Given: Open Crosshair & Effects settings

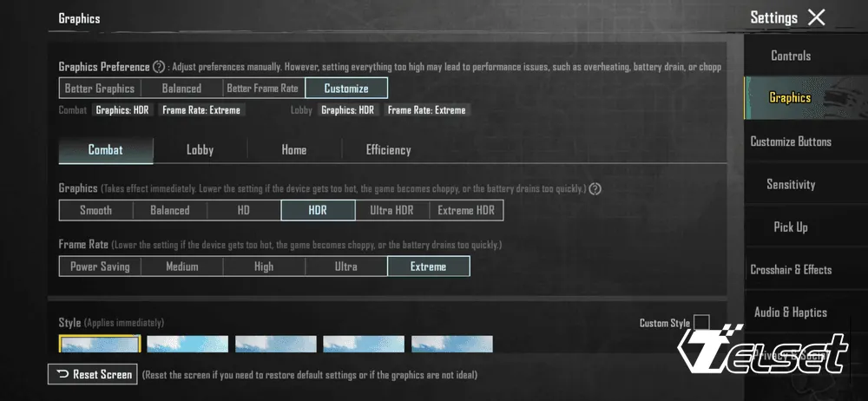Looking at the screenshot, I should pos(791,270).
